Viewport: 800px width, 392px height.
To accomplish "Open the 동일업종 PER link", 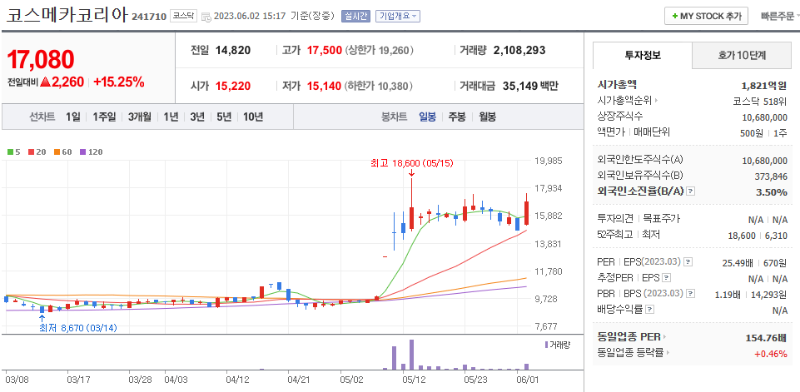I will click(x=631, y=337).
